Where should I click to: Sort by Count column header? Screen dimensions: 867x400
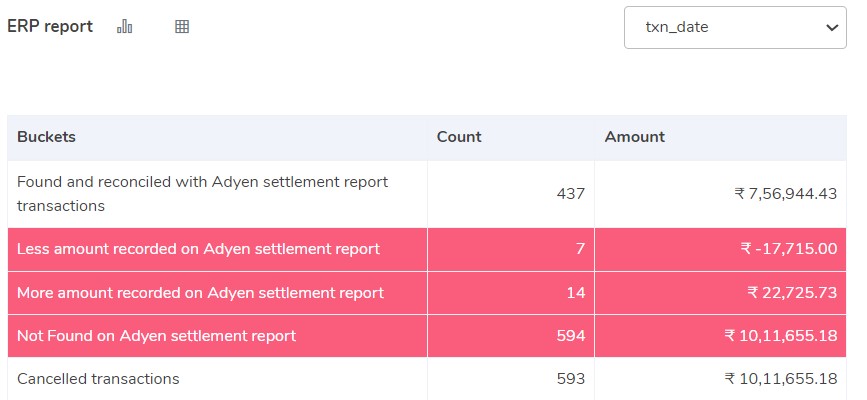click(459, 137)
